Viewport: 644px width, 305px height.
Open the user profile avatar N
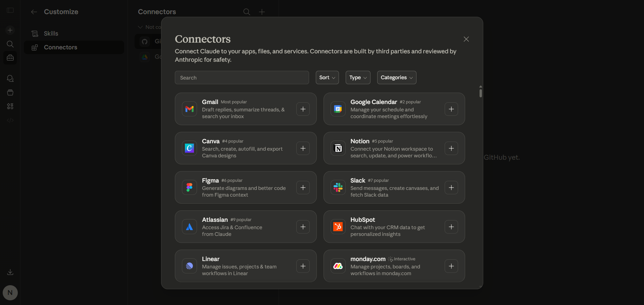pos(10,293)
